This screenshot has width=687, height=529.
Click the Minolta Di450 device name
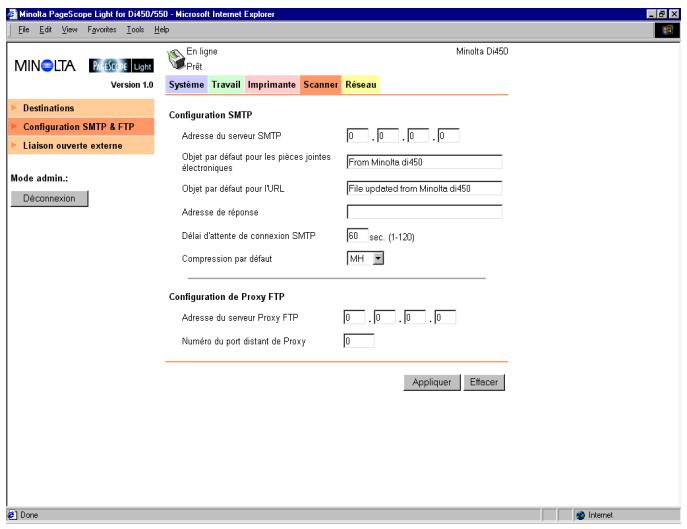click(x=482, y=51)
